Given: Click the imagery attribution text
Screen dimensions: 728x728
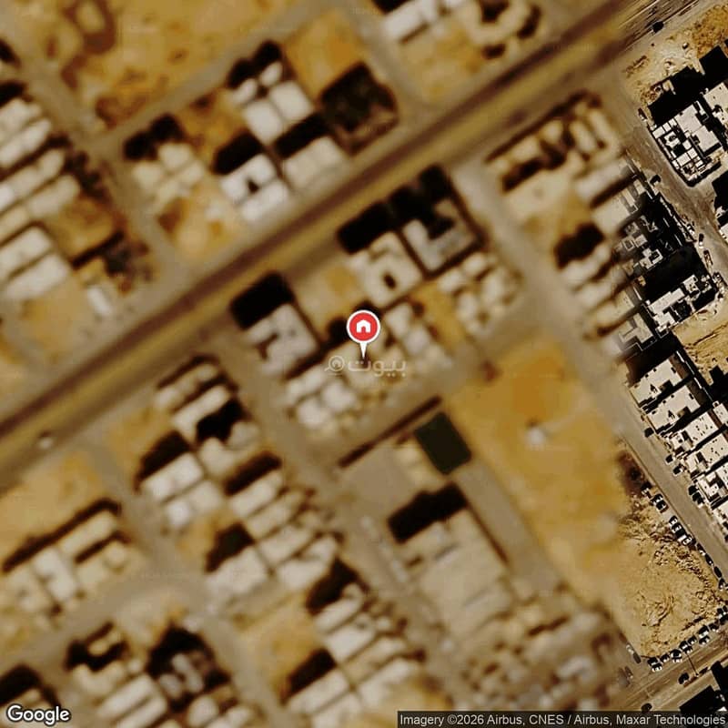Looking at the screenshot, I should 562,720.
